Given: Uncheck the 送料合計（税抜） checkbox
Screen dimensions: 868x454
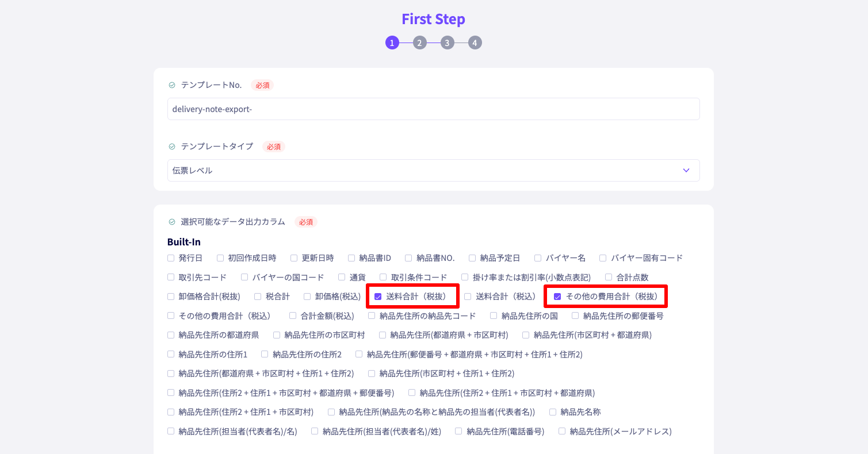Looking at the screenshot, I should coord(378,297).
